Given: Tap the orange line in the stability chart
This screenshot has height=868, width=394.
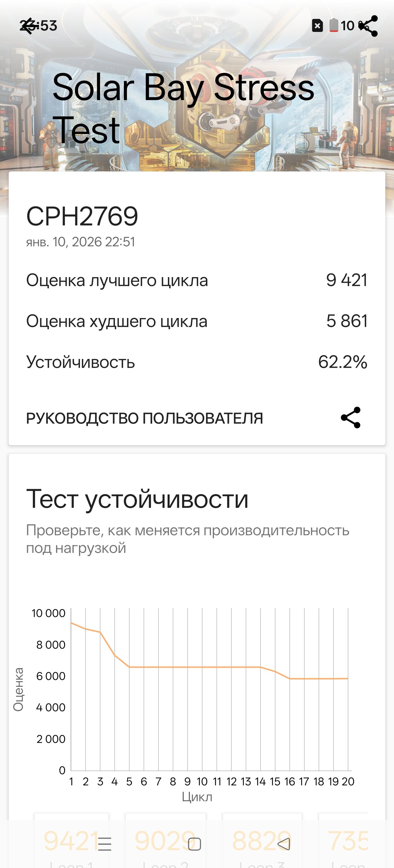Looking at the screenshot, I should (x=202, y=667).
